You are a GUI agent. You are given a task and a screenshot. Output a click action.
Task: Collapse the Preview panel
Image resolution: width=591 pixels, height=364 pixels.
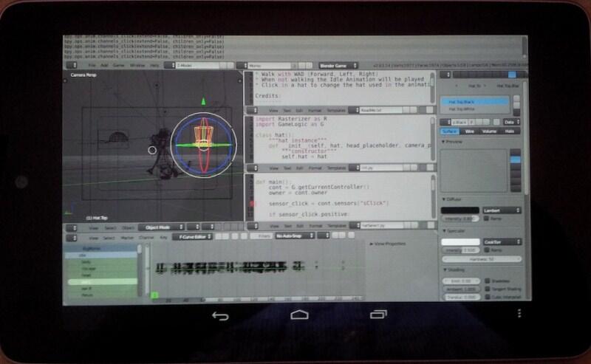coord(452,142)
